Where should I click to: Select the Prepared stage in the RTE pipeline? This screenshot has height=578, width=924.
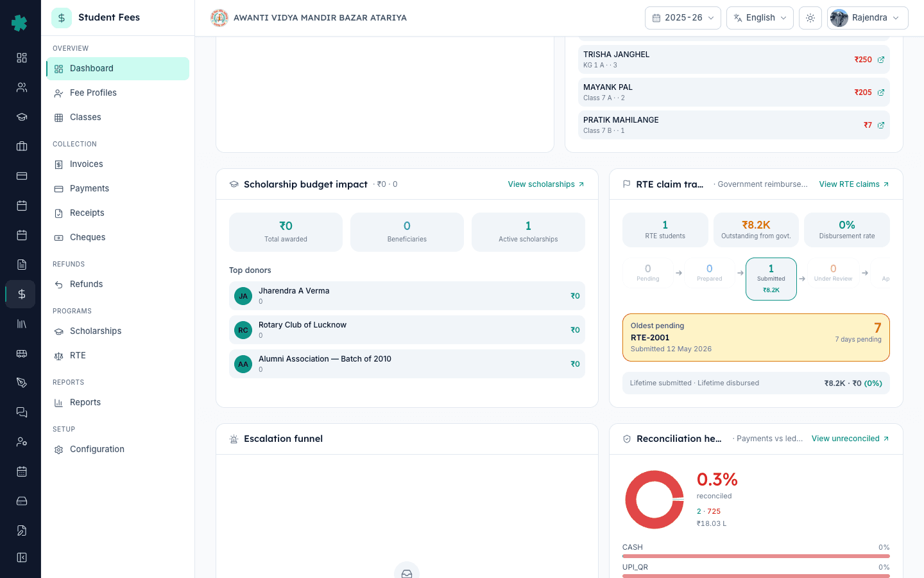[709, 273]
